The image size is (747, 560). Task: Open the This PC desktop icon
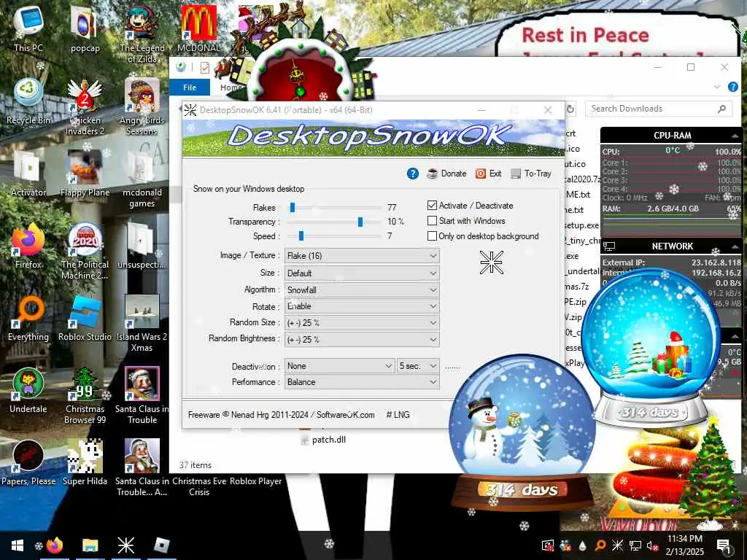[28, 28]
